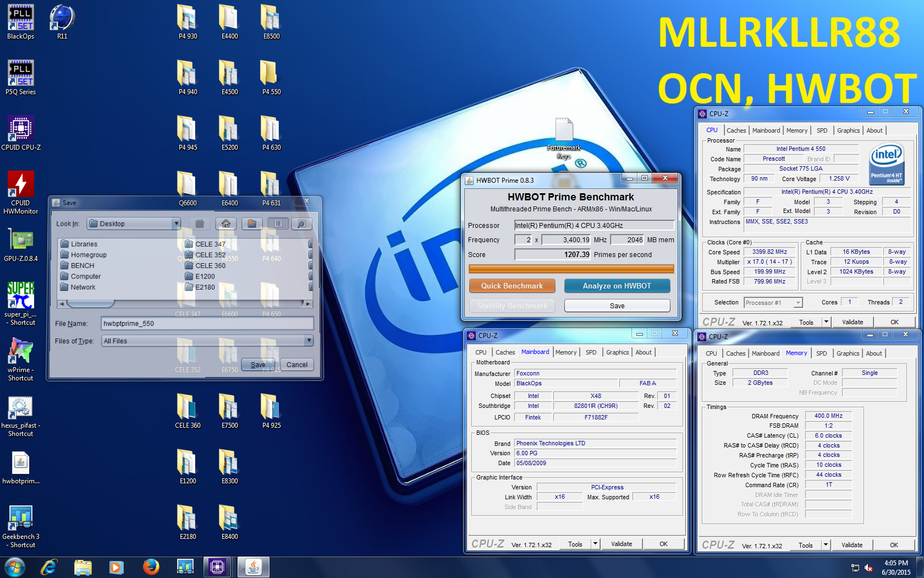Open P5Q Series PLL SET shortcut

pos(21,78)
